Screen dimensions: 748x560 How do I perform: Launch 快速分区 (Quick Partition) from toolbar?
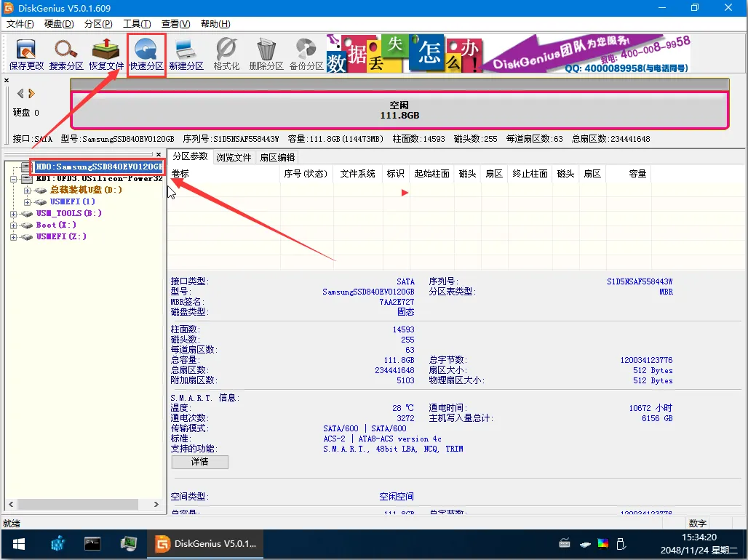click(x=146, y=55)
